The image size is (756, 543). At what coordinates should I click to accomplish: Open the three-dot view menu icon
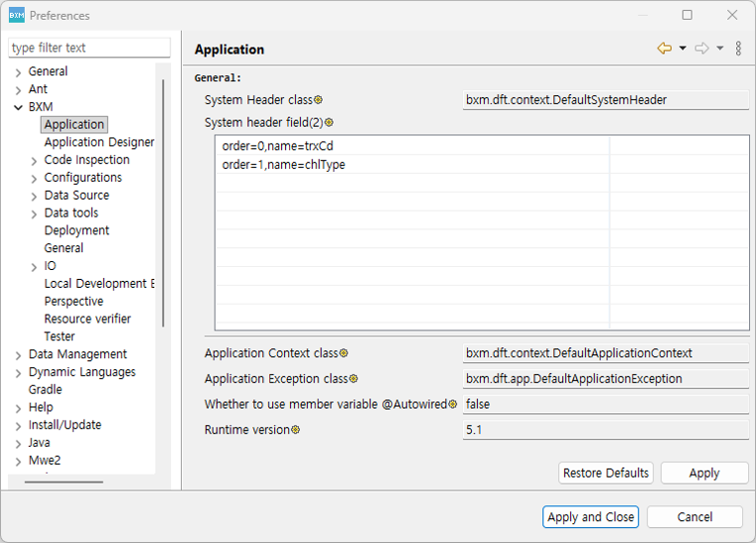[x=738, y=49]
